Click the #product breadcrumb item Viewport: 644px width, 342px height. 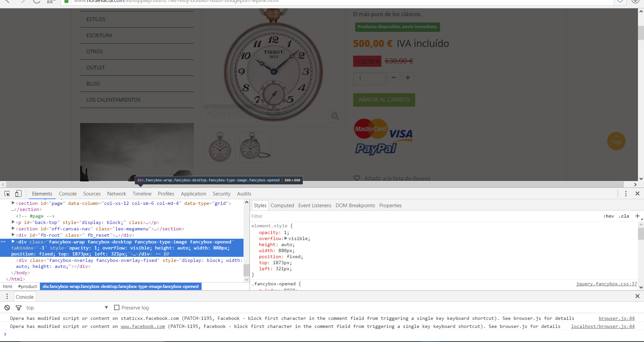(x=28, y=287)
